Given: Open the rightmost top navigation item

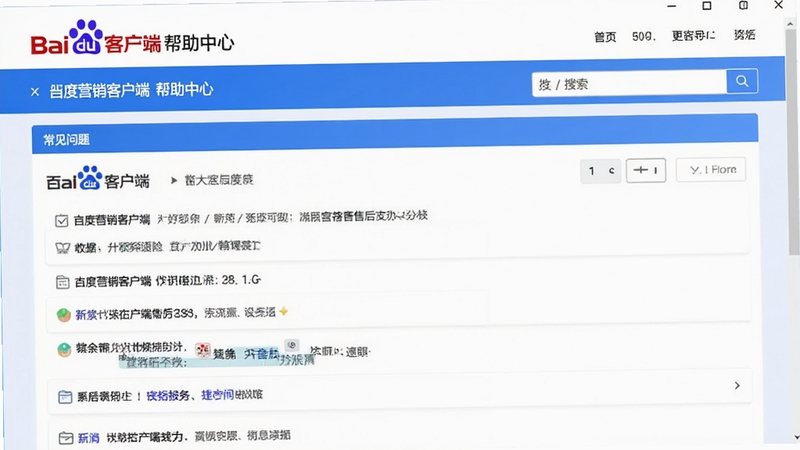Looking at the screenshot, I should pos(744,35).
